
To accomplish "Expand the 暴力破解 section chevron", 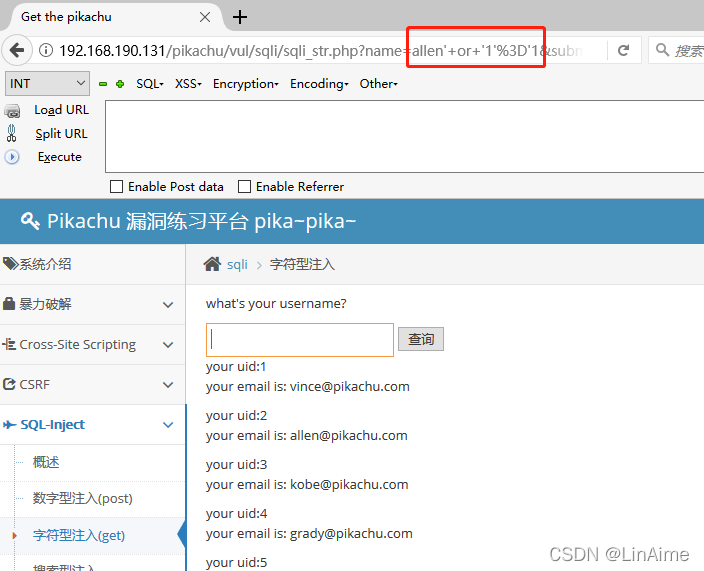I will [x=168, y=305].
